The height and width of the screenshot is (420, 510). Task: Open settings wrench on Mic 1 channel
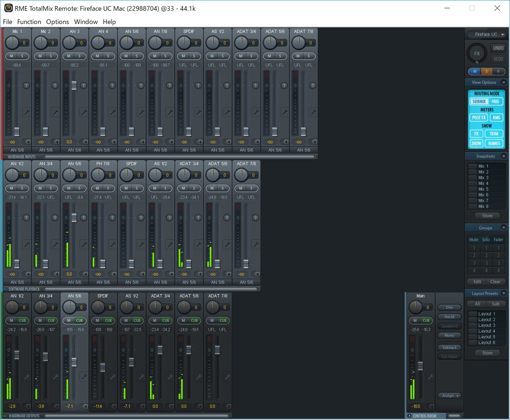pos(27,112)
